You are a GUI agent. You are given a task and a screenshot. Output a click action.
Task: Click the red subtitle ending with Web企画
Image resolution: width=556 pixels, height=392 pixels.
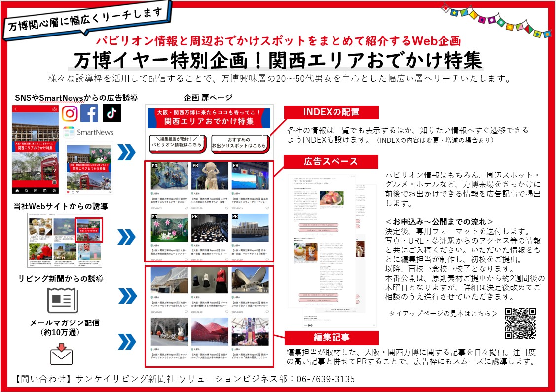tap(278, 41)
